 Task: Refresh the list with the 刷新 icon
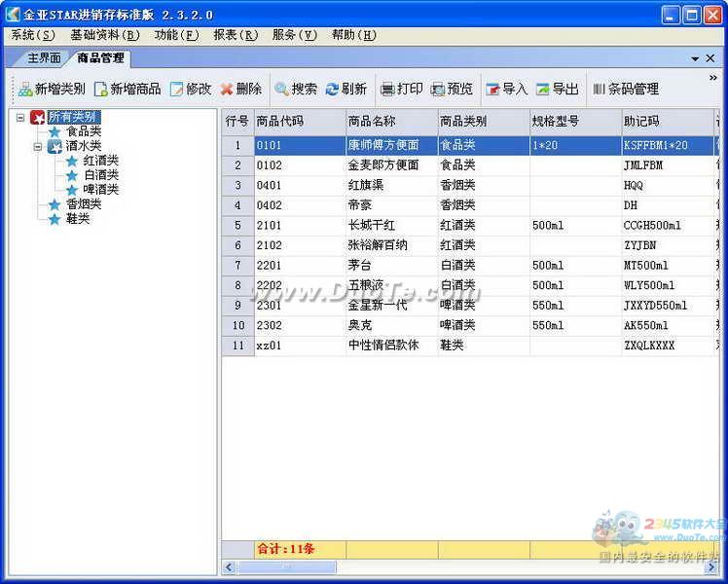(x=332, y=90)
